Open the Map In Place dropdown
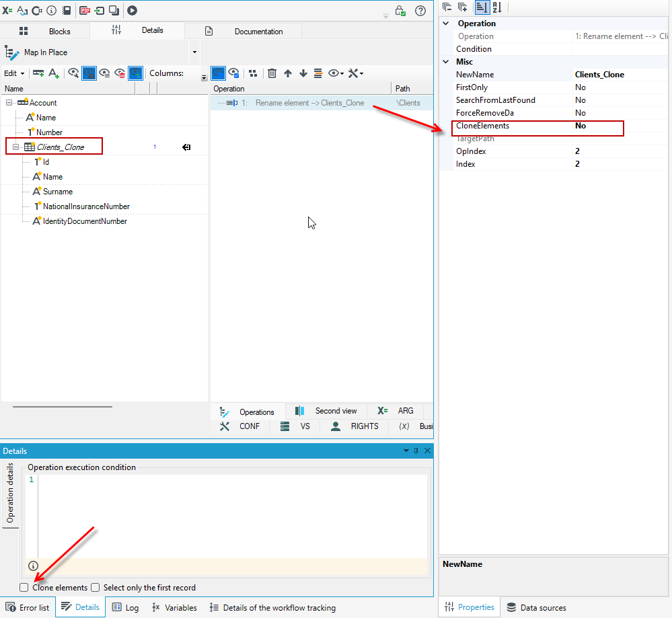Image resolution: width=672 pixels, height=618 pixels. click(x=194, y=52)
